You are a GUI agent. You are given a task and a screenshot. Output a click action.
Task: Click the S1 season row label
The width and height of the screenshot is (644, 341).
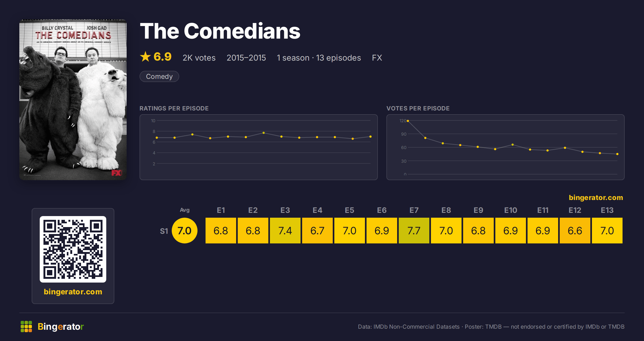(x=164, y=231)
